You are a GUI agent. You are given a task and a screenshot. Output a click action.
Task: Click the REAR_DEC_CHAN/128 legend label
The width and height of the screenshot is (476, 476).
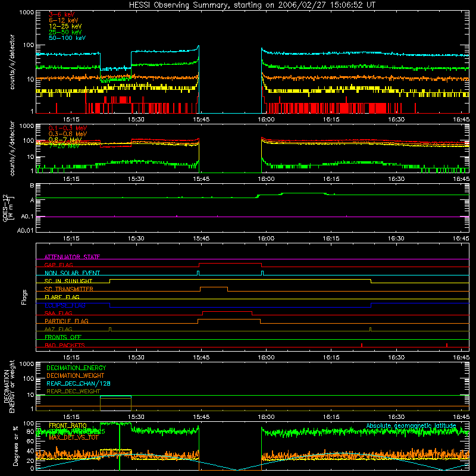(79, 383)
